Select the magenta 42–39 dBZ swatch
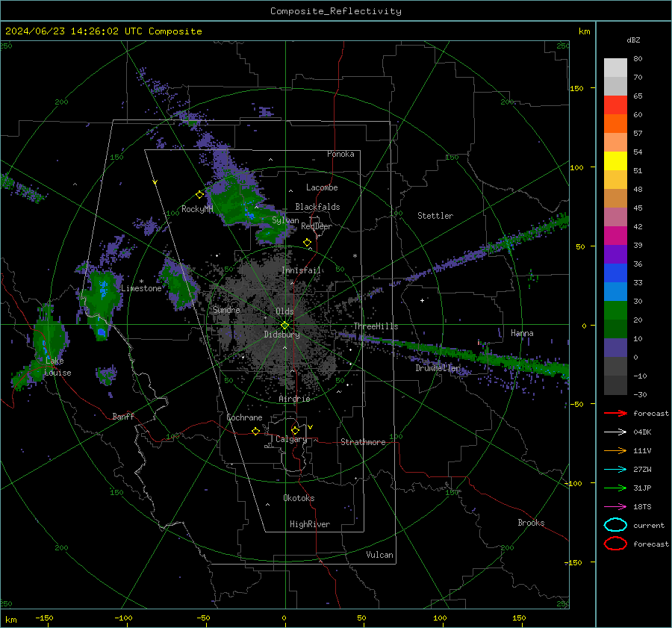 (615, 236)
